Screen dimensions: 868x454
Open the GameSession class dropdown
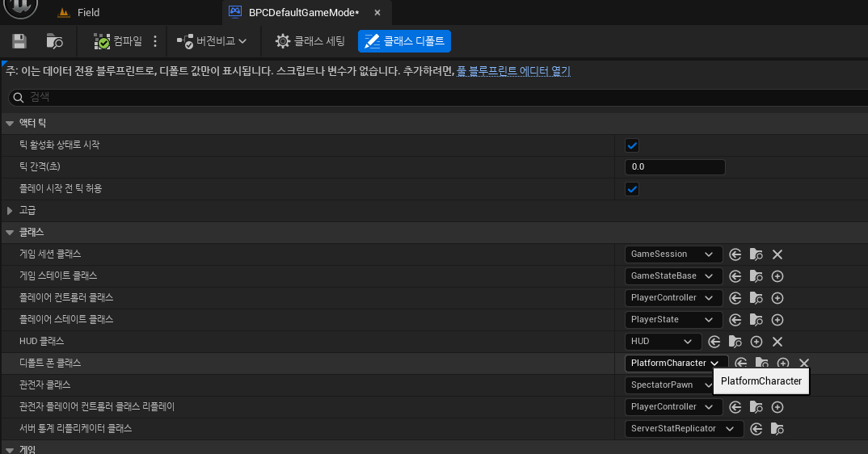click(673, 254)
